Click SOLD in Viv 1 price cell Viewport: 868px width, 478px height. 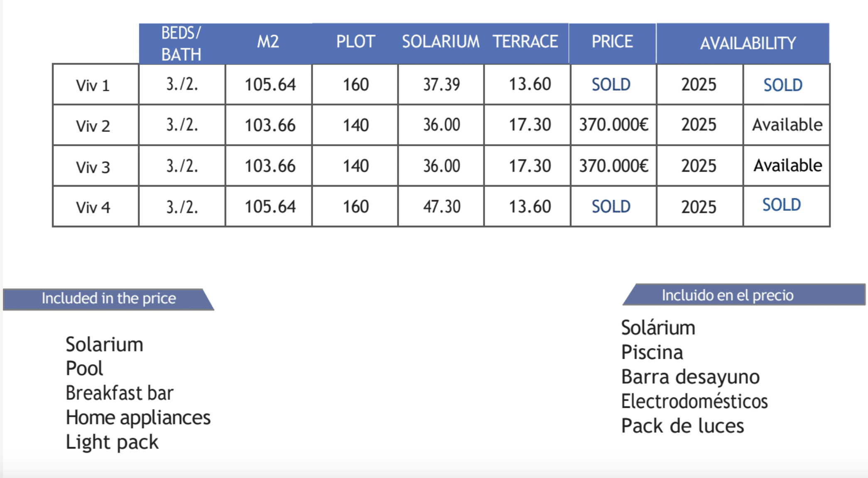coord(611,85)
